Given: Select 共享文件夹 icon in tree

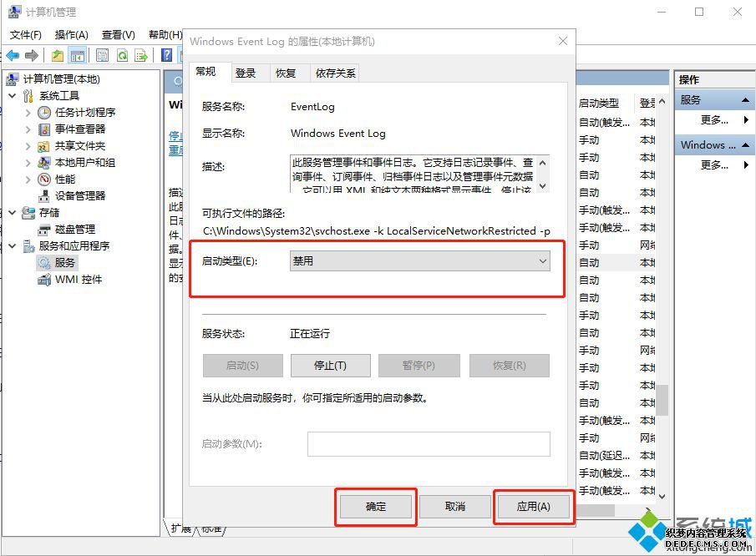Looking at the screenshot, I should point(44,146).
